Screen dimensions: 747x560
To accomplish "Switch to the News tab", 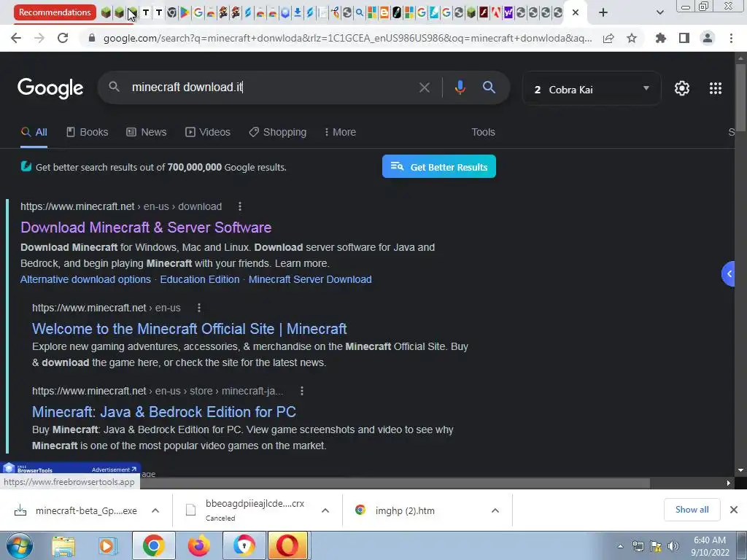I will pyautogui.click(x=146, y=132).
